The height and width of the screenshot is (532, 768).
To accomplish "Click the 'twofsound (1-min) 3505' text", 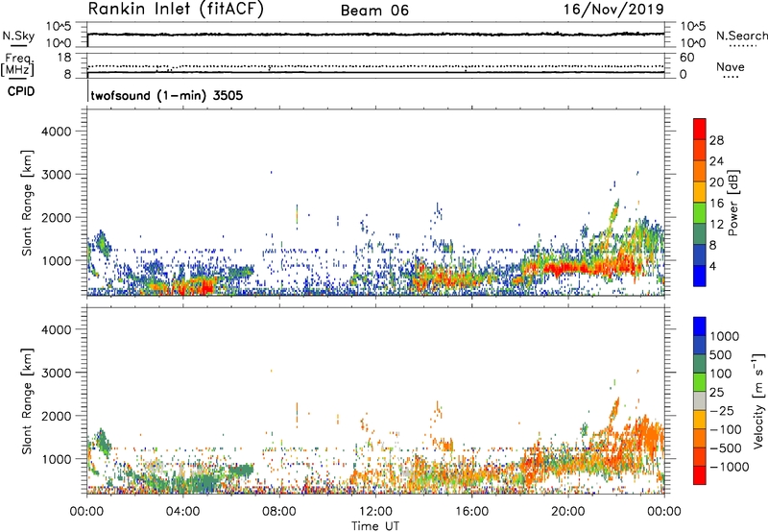I will pos(167,95).
